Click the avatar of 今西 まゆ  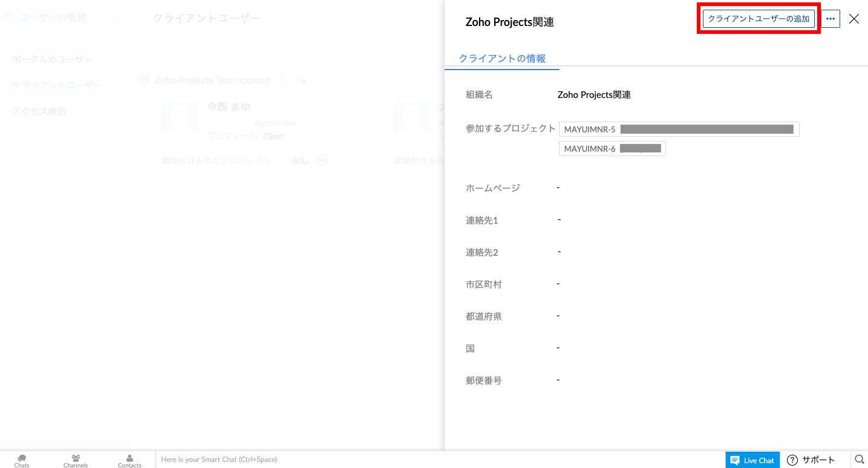(180, 118)
